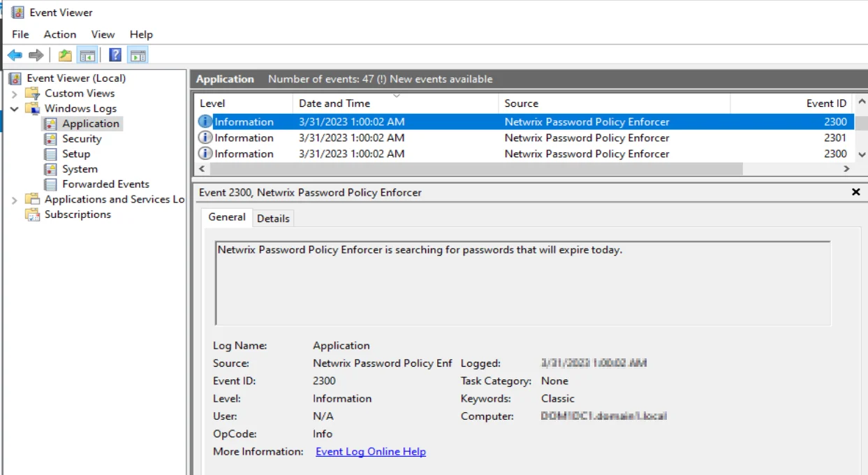Screen dimensions: 868x475
Task: Click the Log Name value Application
Action: click(341, 346)
